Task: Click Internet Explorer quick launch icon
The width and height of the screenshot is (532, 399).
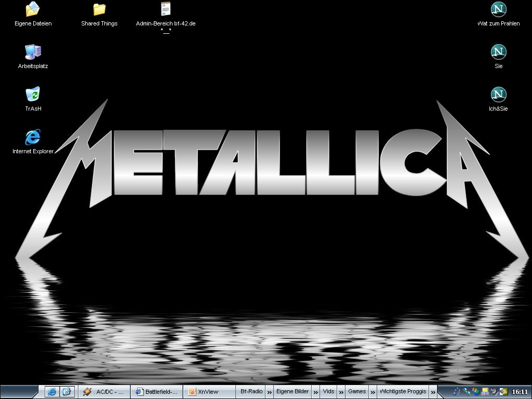Action: (52, 392)
